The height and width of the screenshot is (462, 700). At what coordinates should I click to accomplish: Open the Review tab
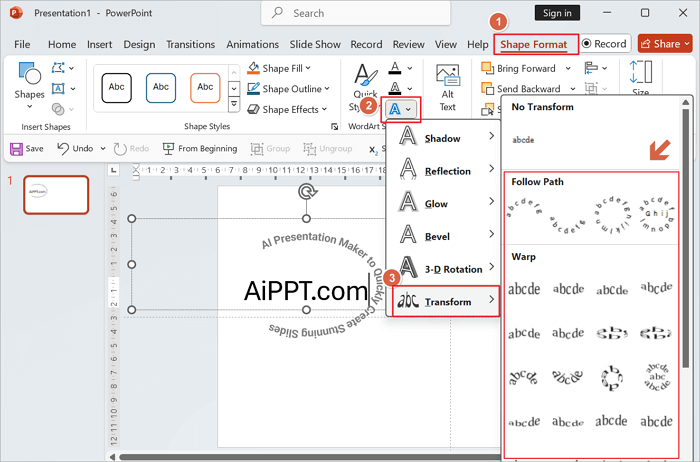point(408,44)
